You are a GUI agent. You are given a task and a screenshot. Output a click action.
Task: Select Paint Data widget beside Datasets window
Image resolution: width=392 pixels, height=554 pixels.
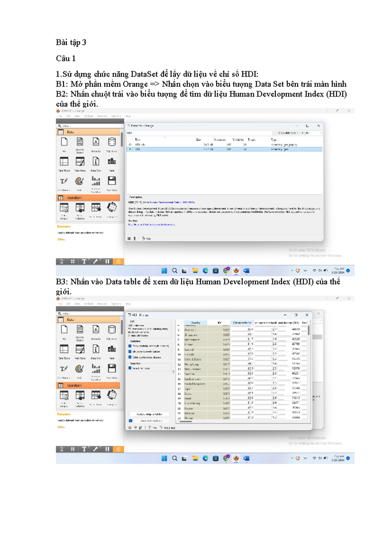[80, 161]
